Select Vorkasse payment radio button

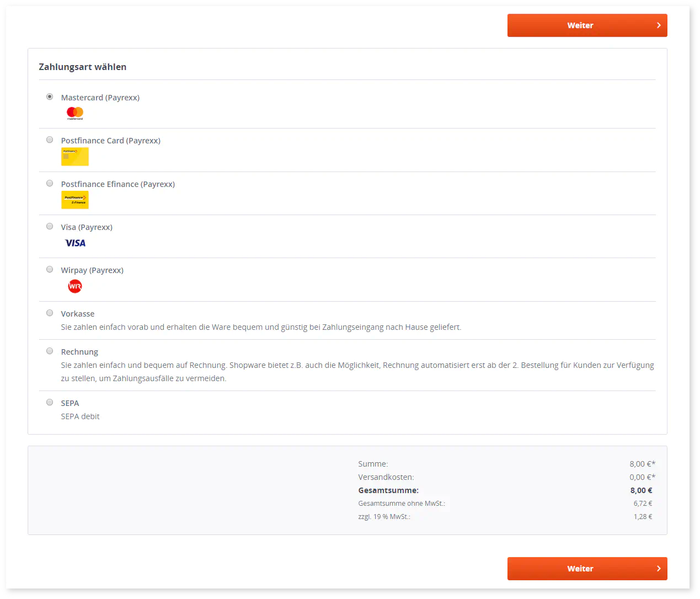click(x=50, y=313)
